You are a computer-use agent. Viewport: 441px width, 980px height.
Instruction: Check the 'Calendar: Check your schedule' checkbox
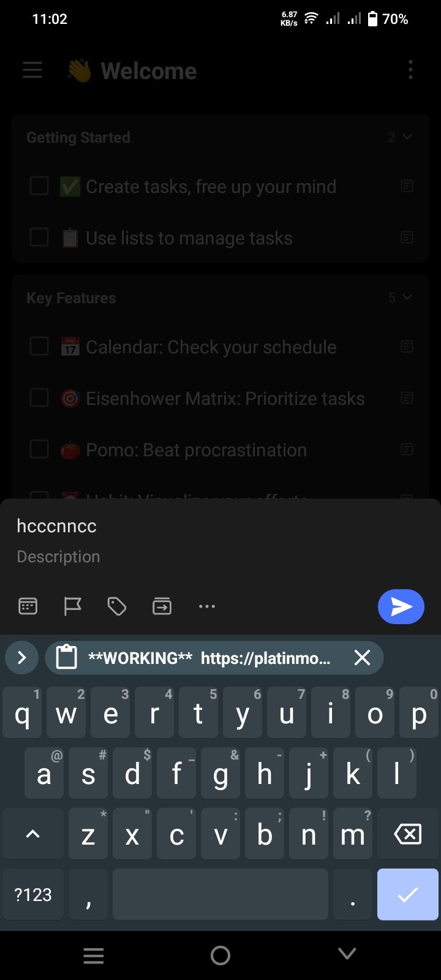pyautogui.click(x=39, y=346)
